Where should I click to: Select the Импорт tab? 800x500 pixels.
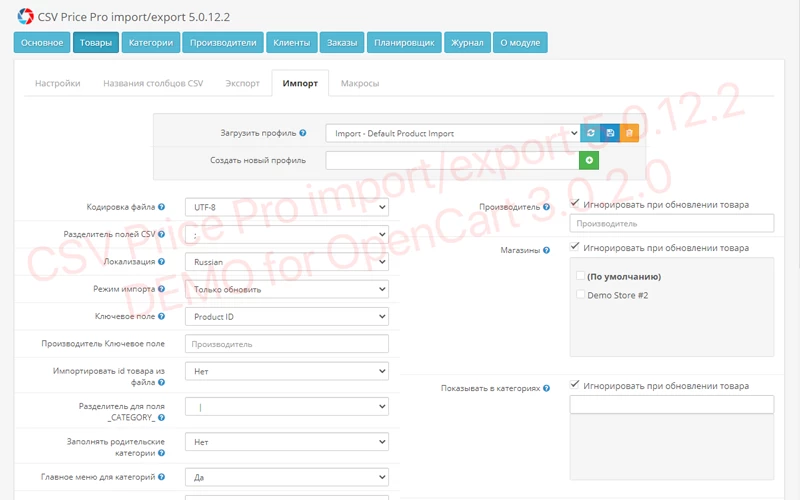300,83
